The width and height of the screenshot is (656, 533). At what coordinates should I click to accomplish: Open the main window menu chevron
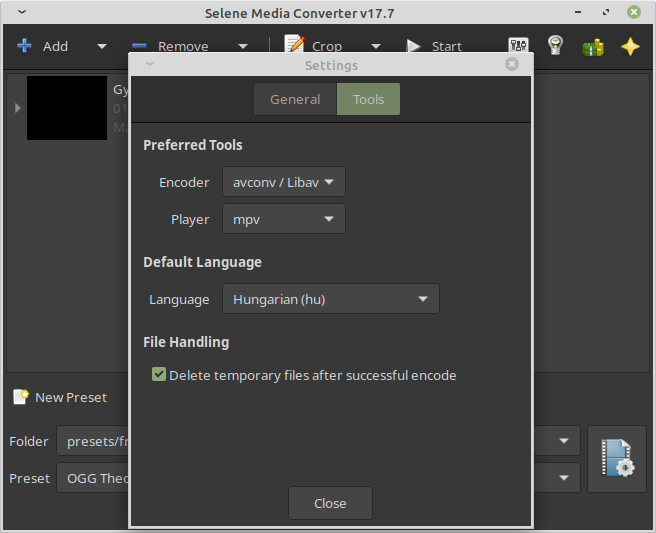click(22, 12)
